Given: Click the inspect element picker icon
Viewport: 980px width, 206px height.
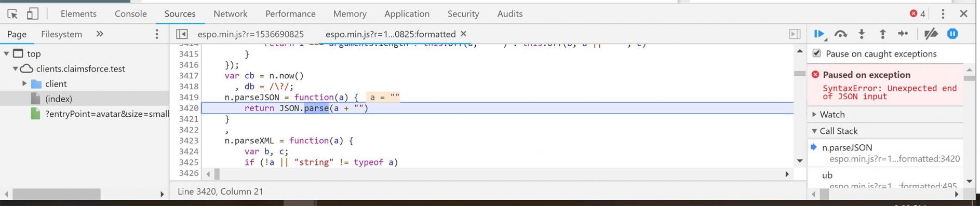Looking at the screenshot, I should tap(12, 13).
